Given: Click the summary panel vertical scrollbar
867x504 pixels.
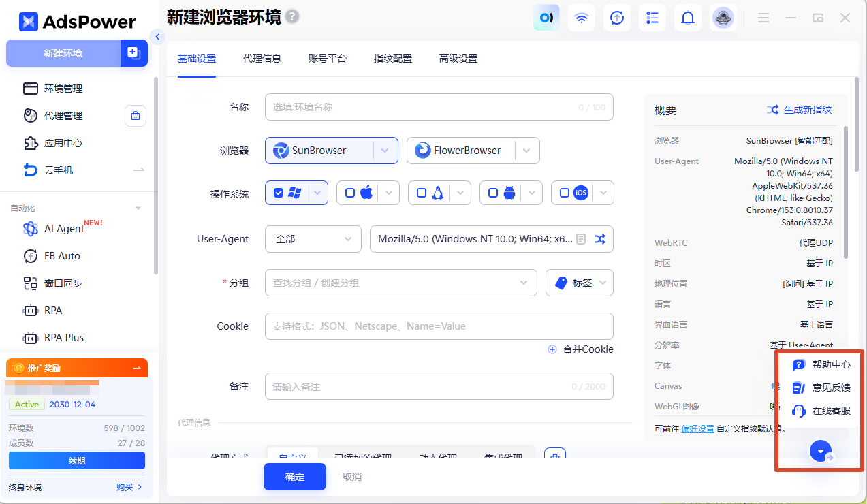Looking at the screenshot, I should coord(846,192).
